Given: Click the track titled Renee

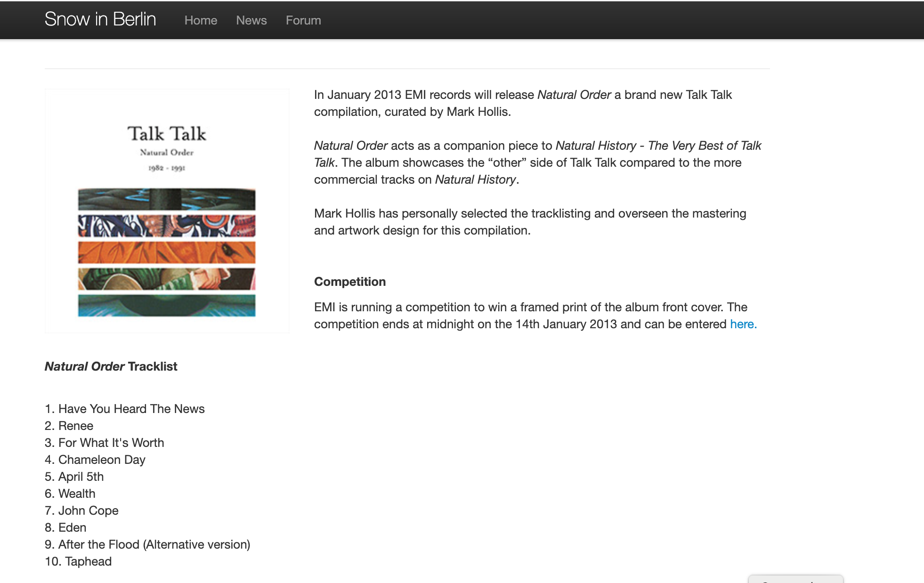Looking at the screenshot, I should click(75, 426).
